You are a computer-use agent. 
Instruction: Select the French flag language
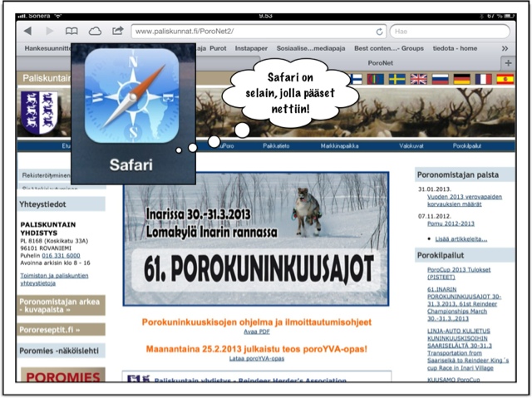point(484,79)
